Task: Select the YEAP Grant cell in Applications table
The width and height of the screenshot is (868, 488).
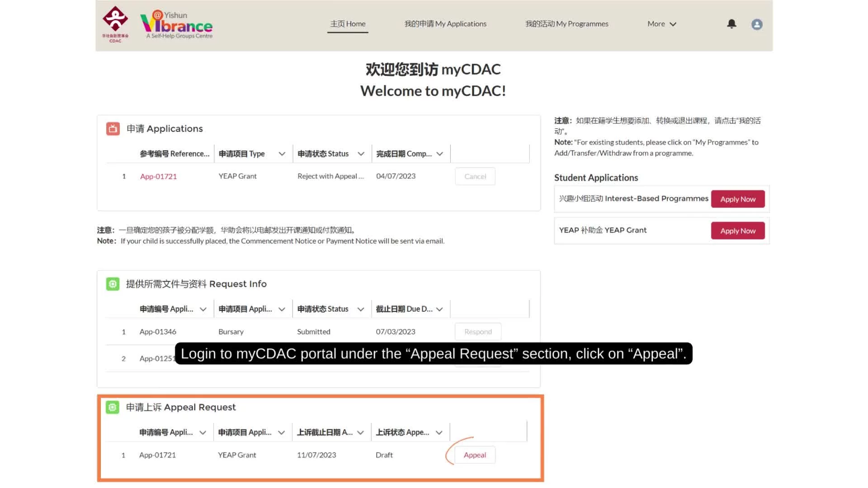Action: pyautogui.click(x=237, y=176)
